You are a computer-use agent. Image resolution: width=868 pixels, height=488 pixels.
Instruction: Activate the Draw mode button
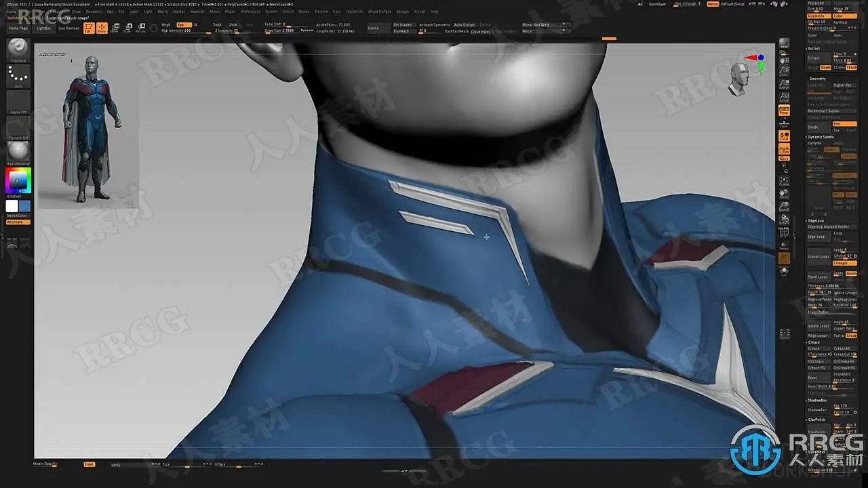click(x=102, y=28)
